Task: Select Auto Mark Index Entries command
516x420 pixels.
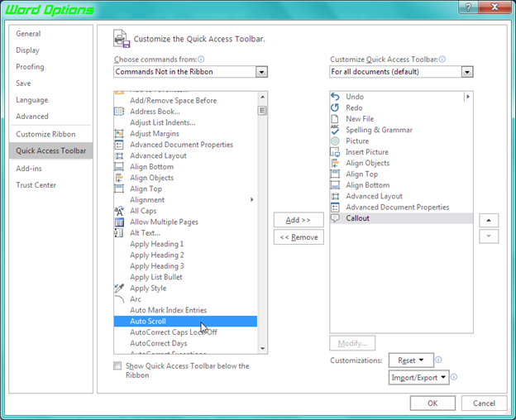Action: click(185, 310)
